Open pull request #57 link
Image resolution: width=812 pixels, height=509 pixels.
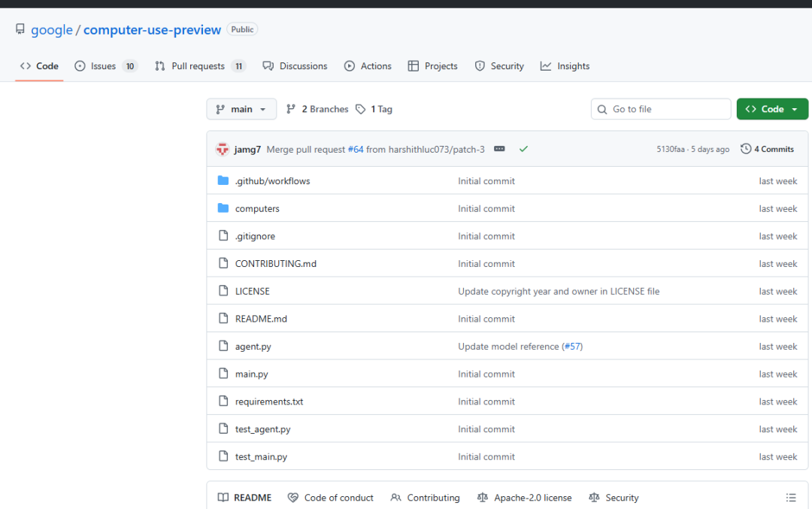572,347
